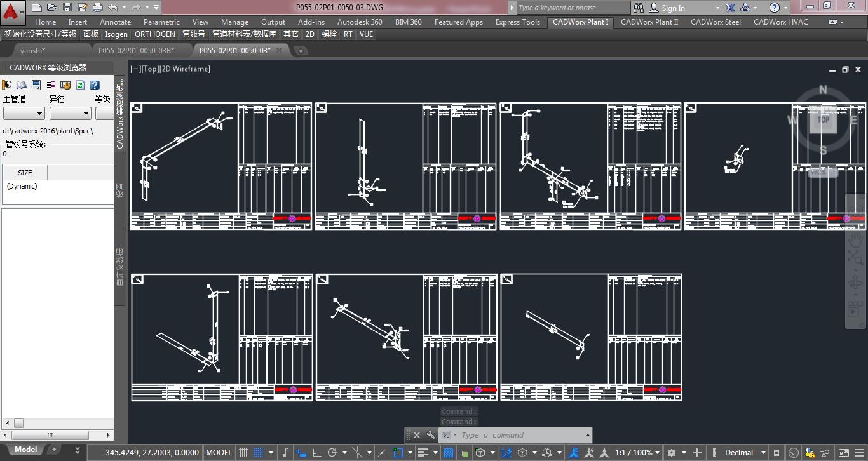The image size is (868, 461).
Task: Open the CADWorx Steel ribbon tab
Action: 715,22
